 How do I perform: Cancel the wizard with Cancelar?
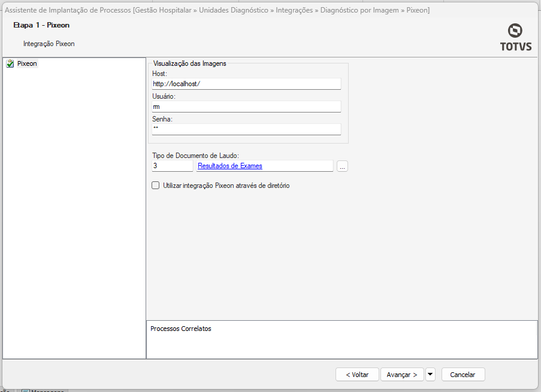coord(463,374)
